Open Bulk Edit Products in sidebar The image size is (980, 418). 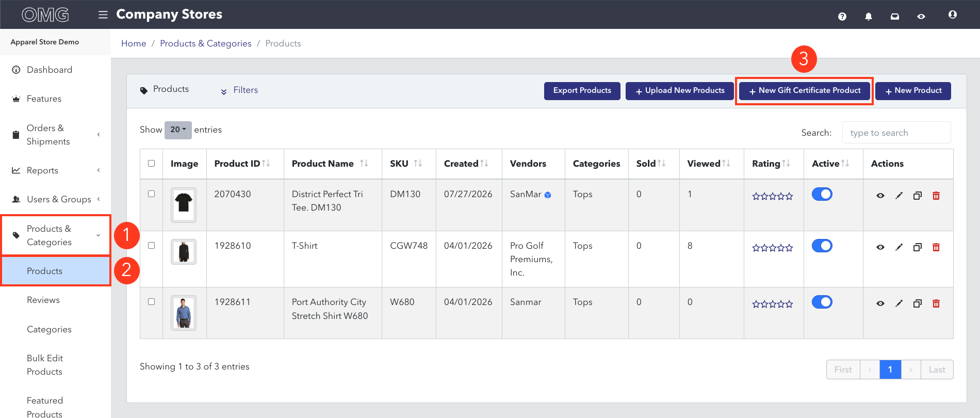(45, 365)
